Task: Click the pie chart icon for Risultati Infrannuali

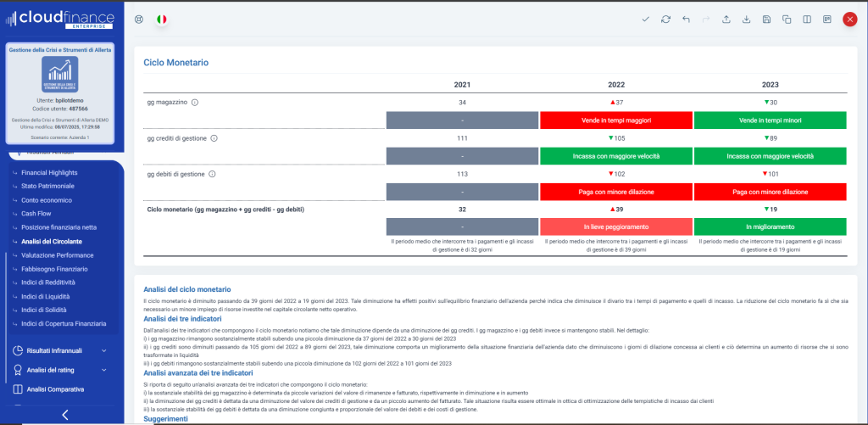Action: (x=17, y=350)
